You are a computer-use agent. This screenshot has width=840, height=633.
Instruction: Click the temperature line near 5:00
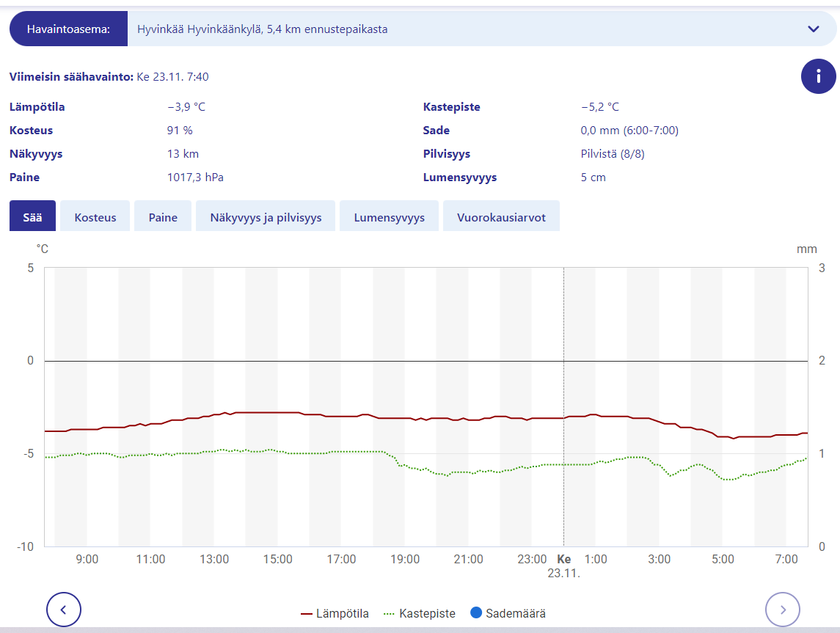[723, 436]
